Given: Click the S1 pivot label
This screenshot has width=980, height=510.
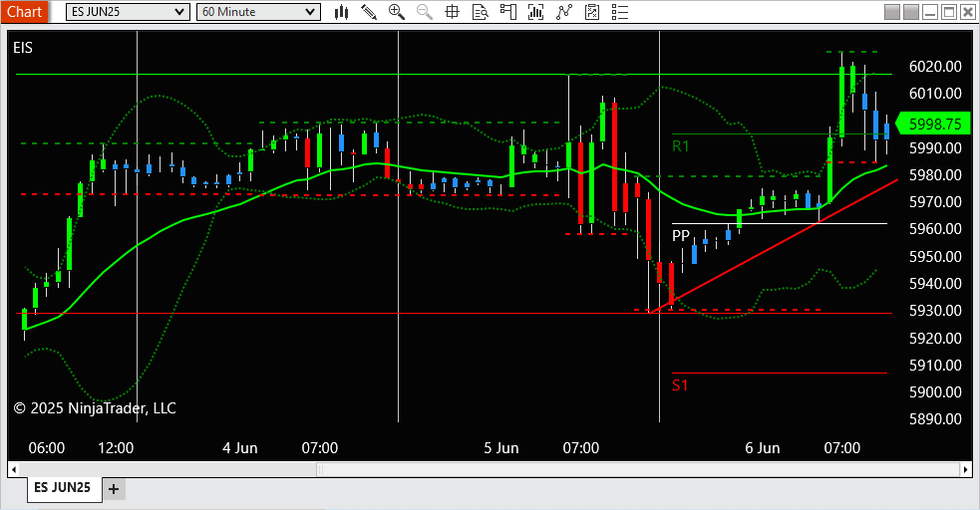Looking at the screenshot, I should tap(680, 385).
